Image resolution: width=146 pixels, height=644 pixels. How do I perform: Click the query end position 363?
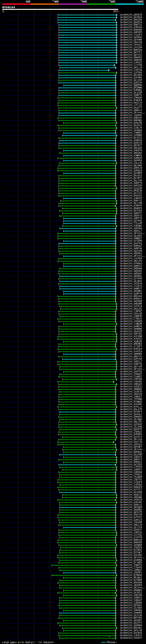pyautogui.click(x=115, y=11)
